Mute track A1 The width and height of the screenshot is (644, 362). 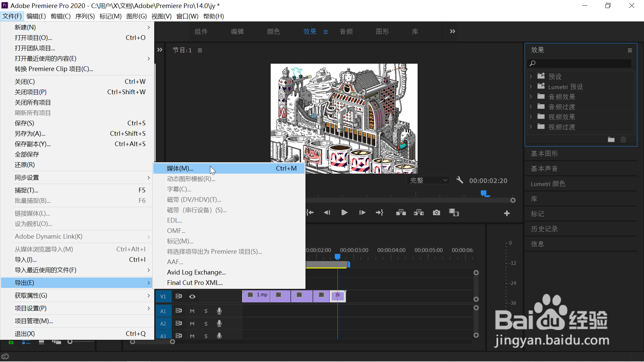point(192,311)
